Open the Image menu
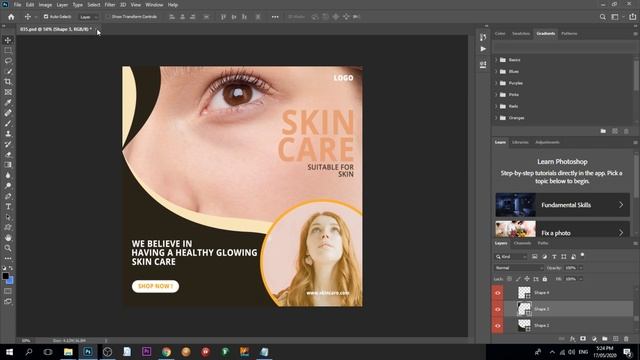 (x=45, y=4)
